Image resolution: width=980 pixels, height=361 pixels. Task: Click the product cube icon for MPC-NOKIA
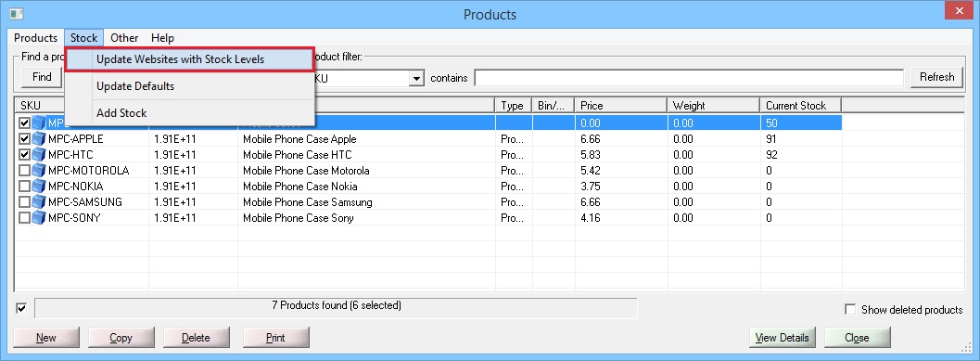pyautogui.click(x=39, y=187)
